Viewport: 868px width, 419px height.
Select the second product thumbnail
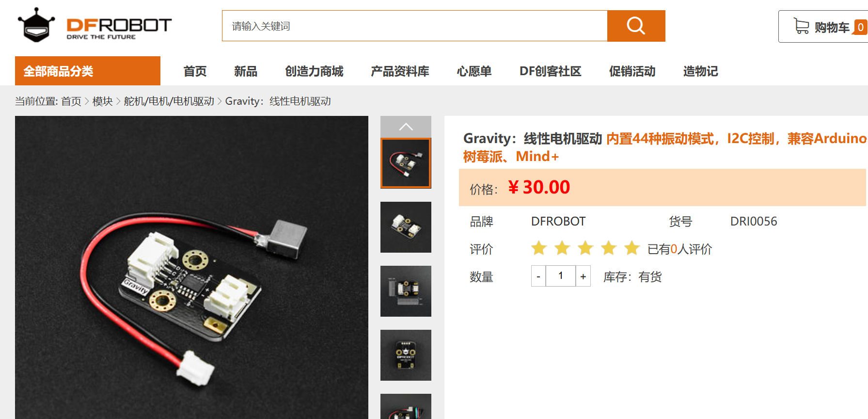coord(406,227)
